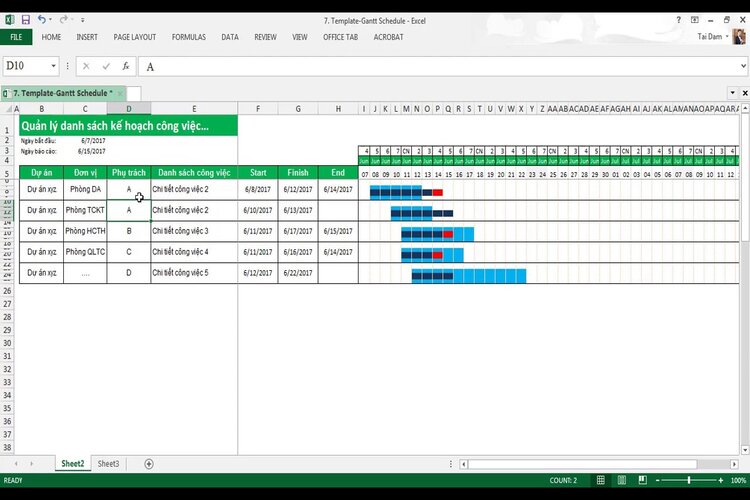This screenshot has height=500, width=750.
Task: Click the horizontal scrollbar left arrow
Action: point(463,464)
